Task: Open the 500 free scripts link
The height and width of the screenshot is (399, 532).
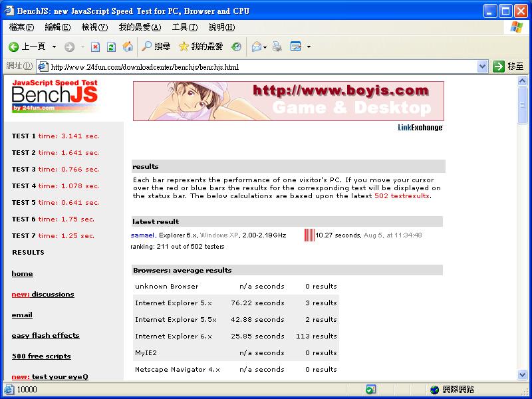Action: (41, 356)
